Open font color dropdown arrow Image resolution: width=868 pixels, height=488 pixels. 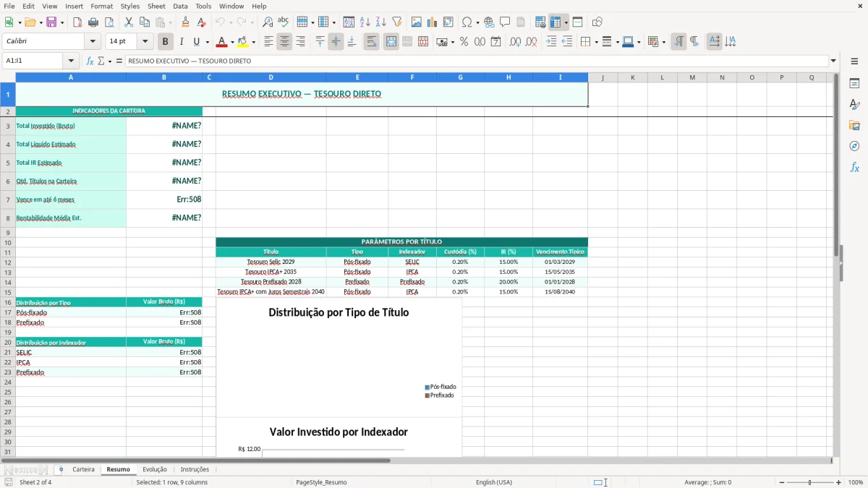tap(232, 42)
